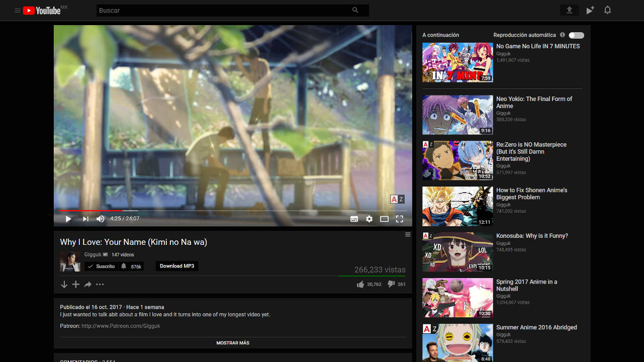
Task: Toggle the Reproducción automática switch
Action: point(577,35)
